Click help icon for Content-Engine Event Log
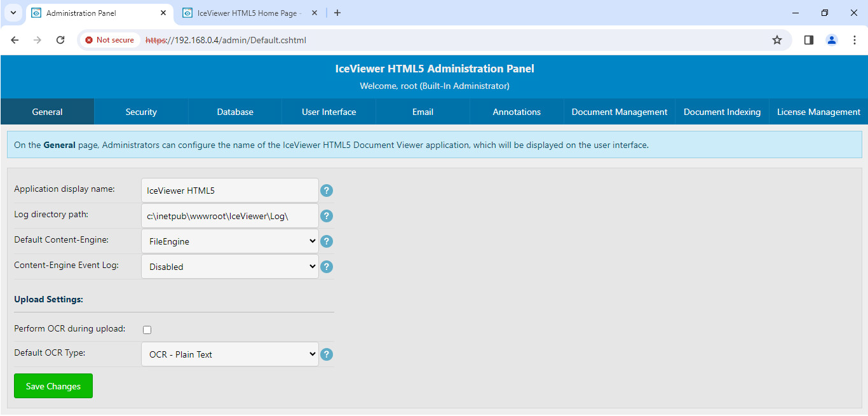Image resolution: width=868 pixels, height=416 pixels. 327,267
